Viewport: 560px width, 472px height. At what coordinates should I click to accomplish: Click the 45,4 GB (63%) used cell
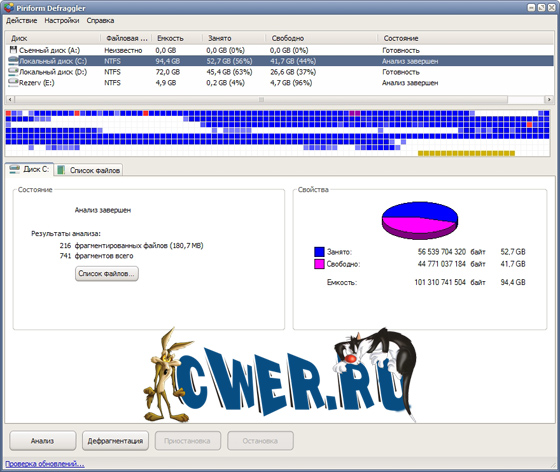click(229, 72)
